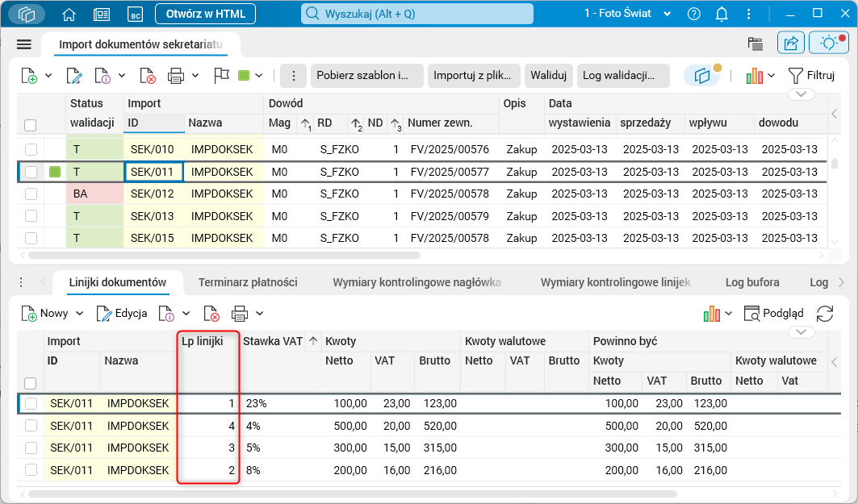Open the company selector 1 - Foto Świat
Viewport: 858px width, 504px height.
628,15
